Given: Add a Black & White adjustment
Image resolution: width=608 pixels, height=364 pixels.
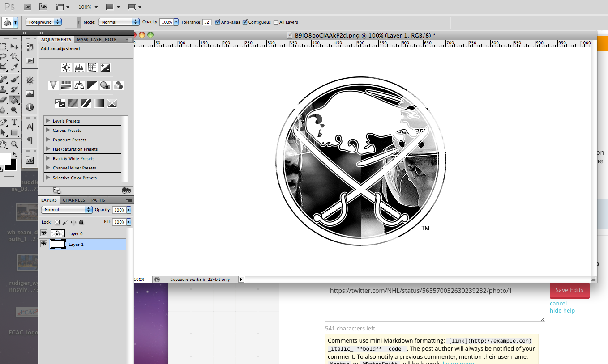Looking at the screenshot, I should point(92,85).
